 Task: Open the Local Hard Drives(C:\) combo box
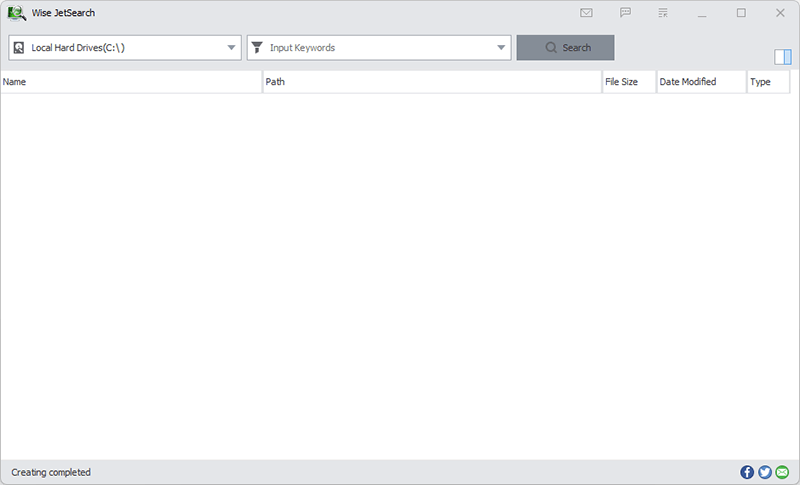point(125,47)
